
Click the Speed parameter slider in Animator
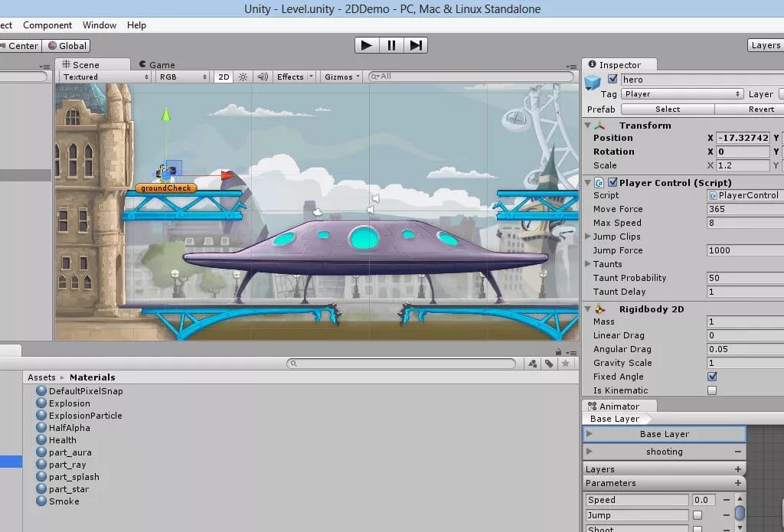[702, 499]
